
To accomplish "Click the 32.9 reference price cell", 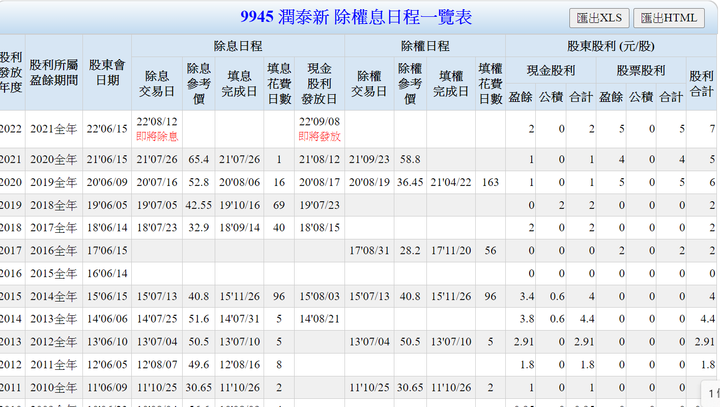I will point(198,228).
